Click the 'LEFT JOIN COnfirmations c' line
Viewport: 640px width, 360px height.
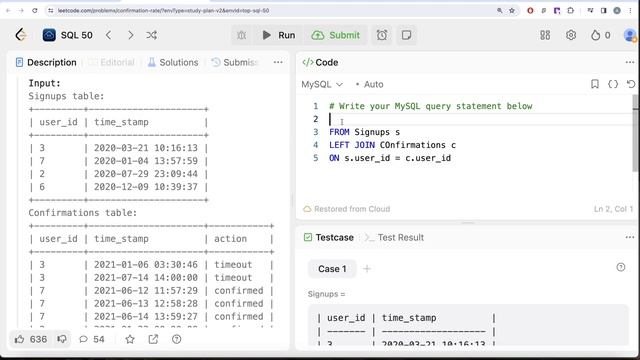click(x=392, y=145)
